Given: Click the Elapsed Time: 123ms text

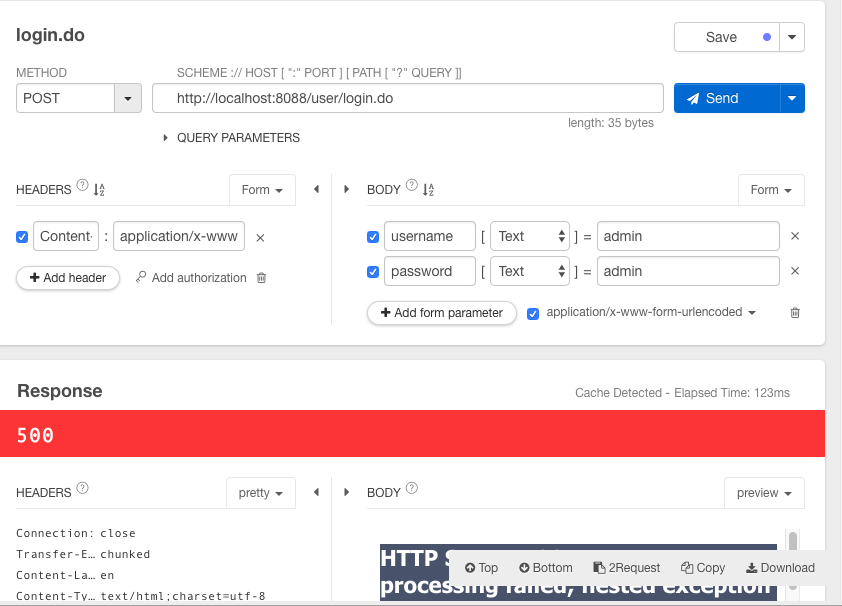Looking at the screenshot, I should tap(732, 393).
